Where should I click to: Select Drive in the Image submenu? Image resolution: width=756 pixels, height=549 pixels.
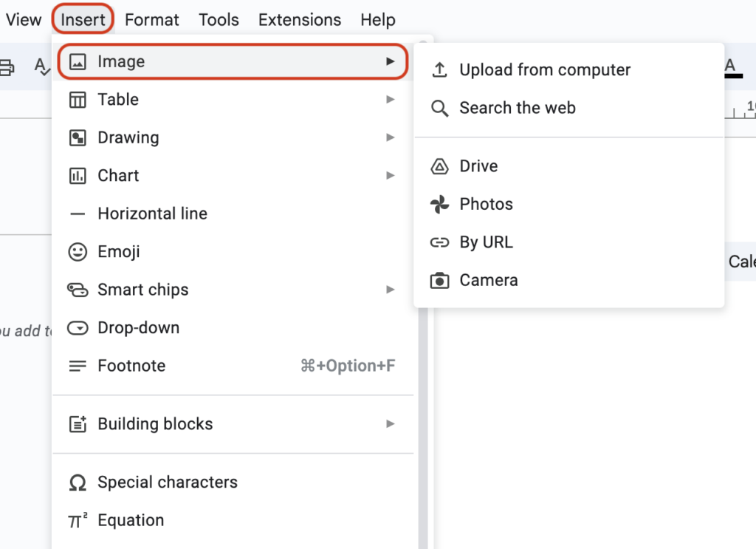click(478, 166)
